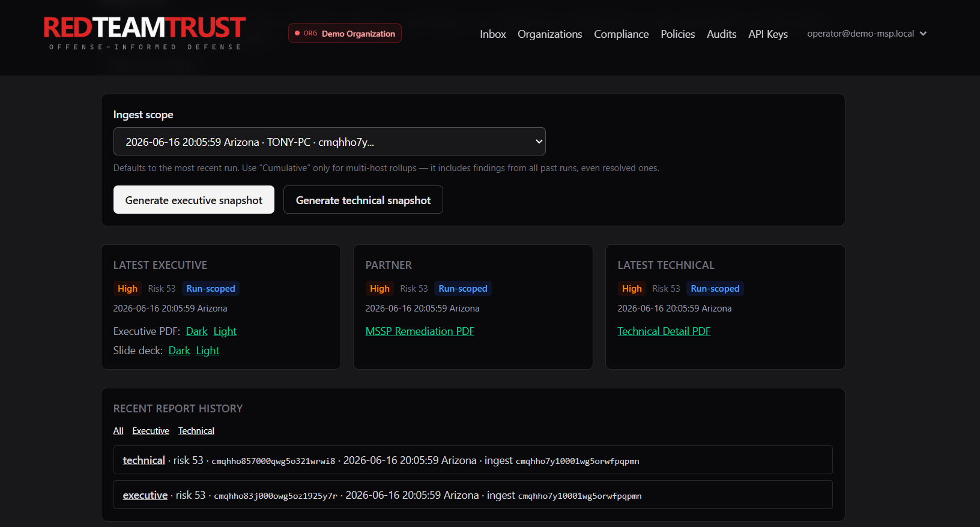Click the Demo Organization badge

click(x=345, y=34)
